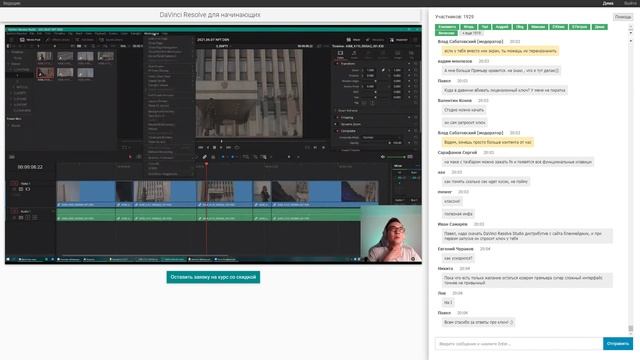
Task: Open the Media Pool panel in Resolve
Action: tap(30, 40)
